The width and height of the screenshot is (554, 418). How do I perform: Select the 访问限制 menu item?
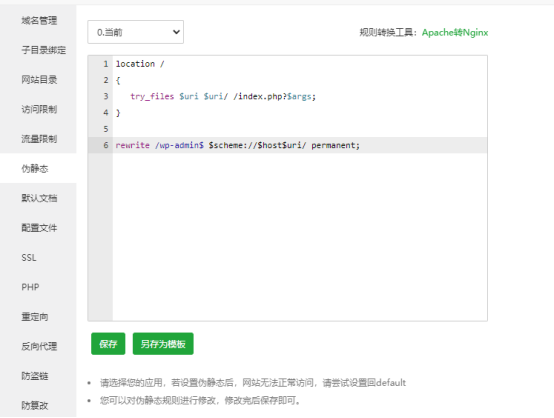(x=38, y=110)
